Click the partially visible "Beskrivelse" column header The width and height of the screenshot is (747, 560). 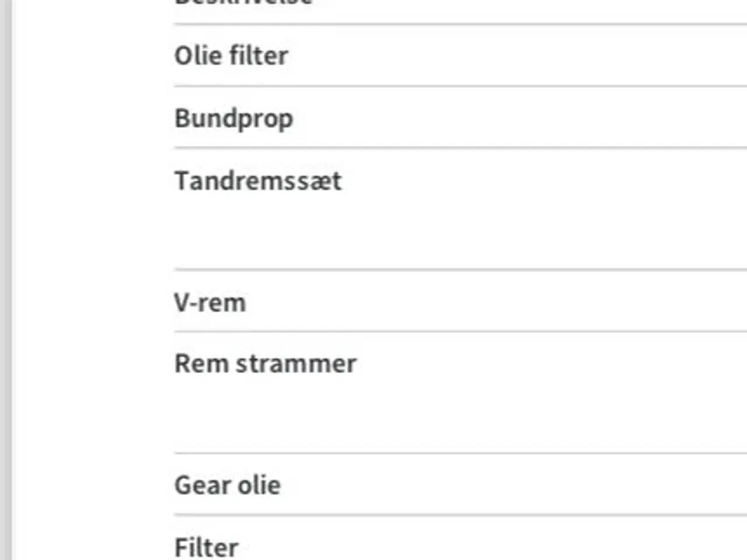244,3
